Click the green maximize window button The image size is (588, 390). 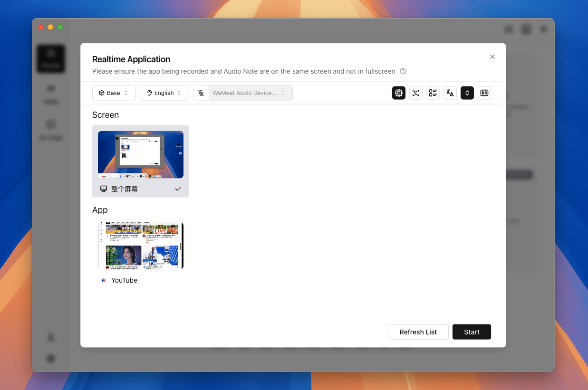(x=60, y=27)
